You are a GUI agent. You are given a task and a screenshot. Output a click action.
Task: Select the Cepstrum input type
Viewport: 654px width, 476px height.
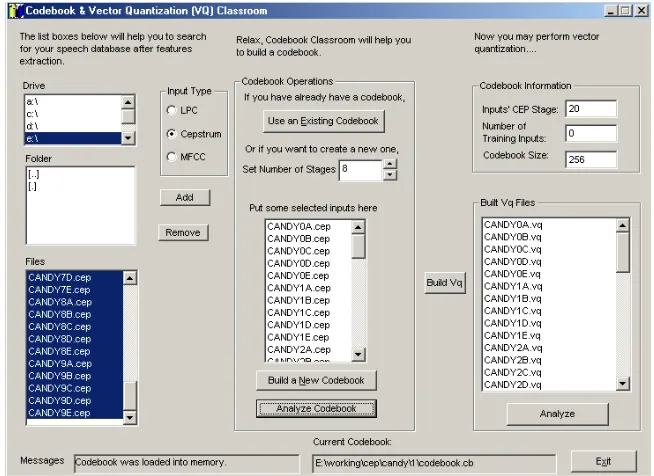coord(194,134)
